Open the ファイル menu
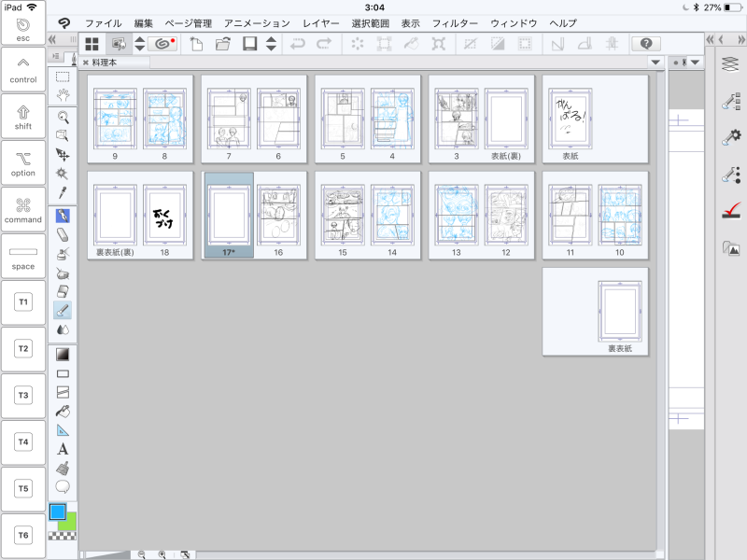The height and width of the screenshot is (560, 747). [x=103, y=23]
